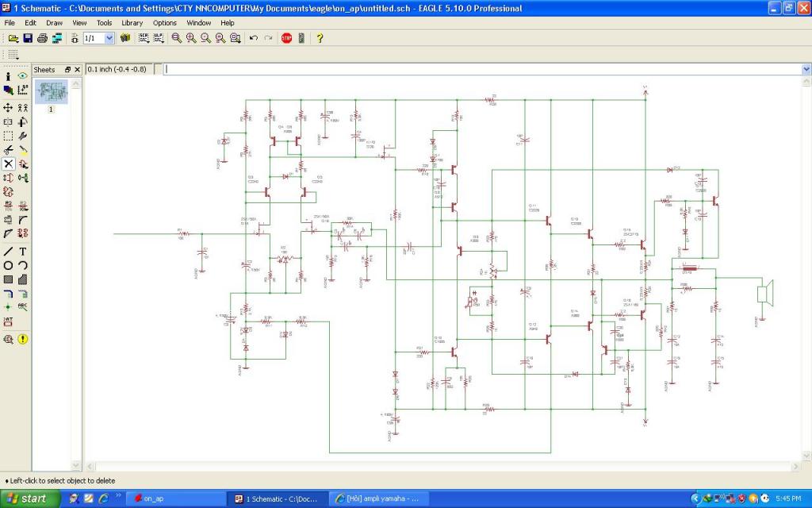Viewport: 812px width, 508px height.
Task: Choose the Text tool (T icon)
Action: pyautogui.click(x=23, y=251)
